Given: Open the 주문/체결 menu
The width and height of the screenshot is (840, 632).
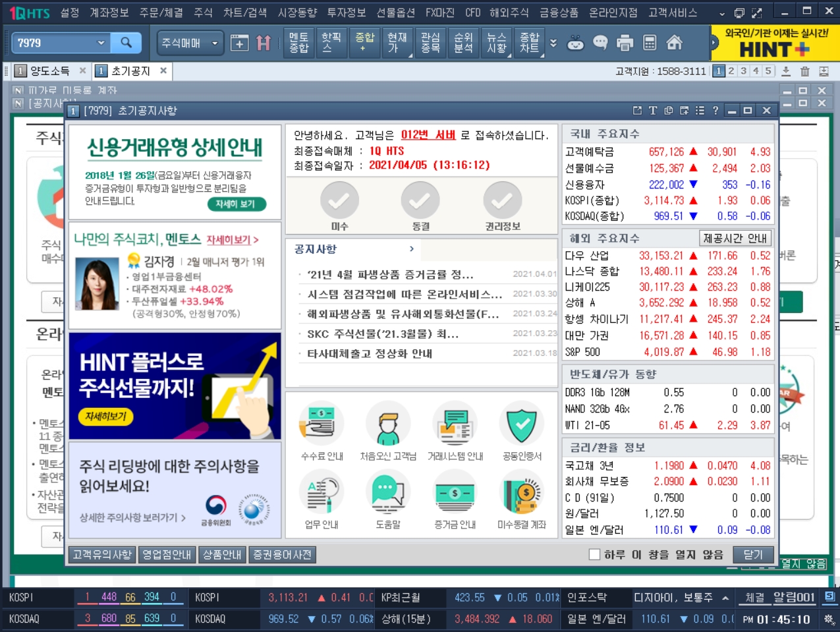Looking at the screenshot, I should [x=161, y=13].
